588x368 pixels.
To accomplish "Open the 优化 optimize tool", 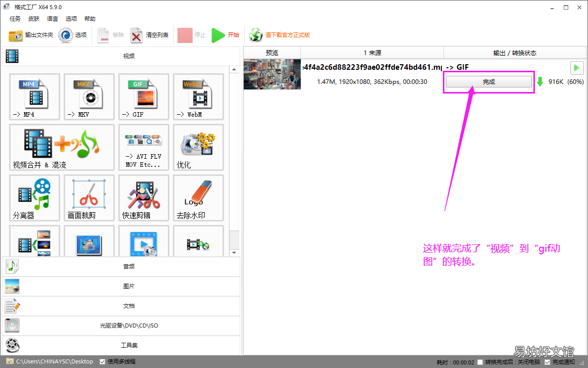I will pos(198,148).
